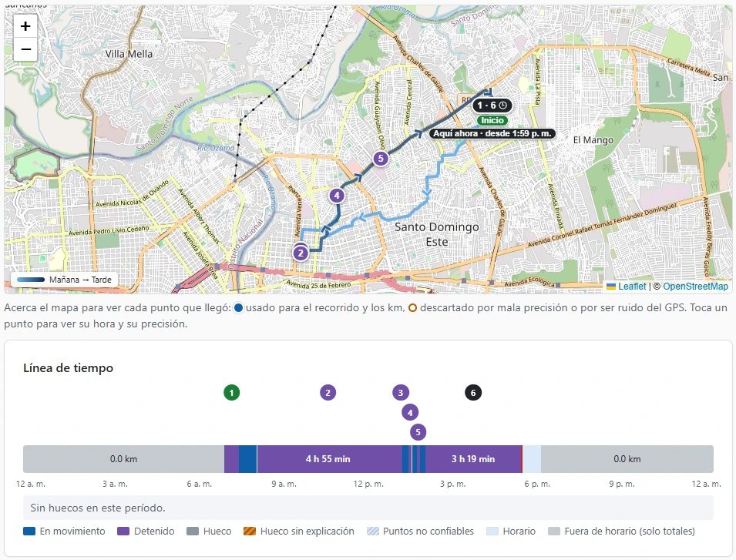Click the 'El Mango' map label
The height and width of the screenshot is (560, 736).
[x=593, y=139]
